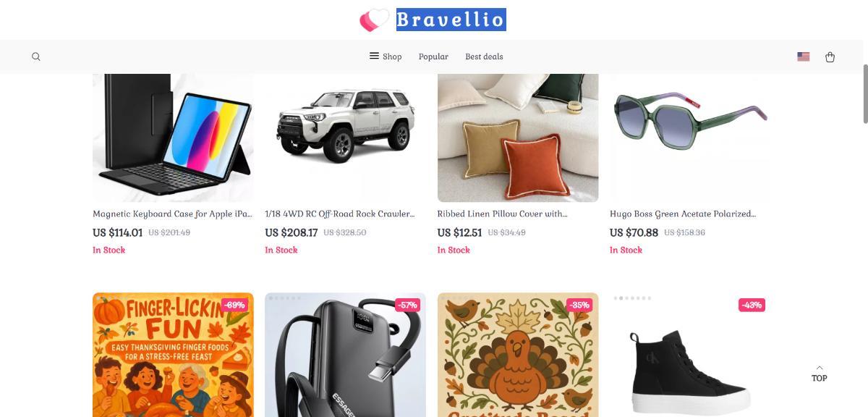
Task: Click the page vertical scrollbar thumb
Action: [x=865, y=94]
